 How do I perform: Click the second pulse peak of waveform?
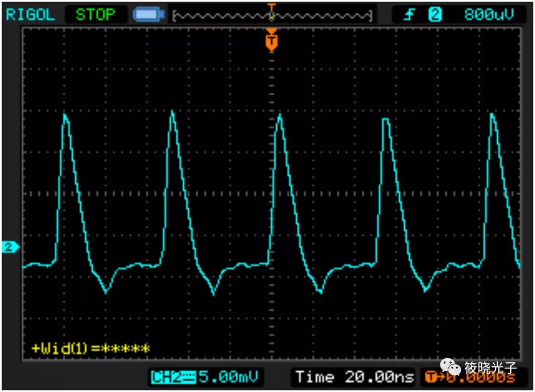click(x=172, y=111)
